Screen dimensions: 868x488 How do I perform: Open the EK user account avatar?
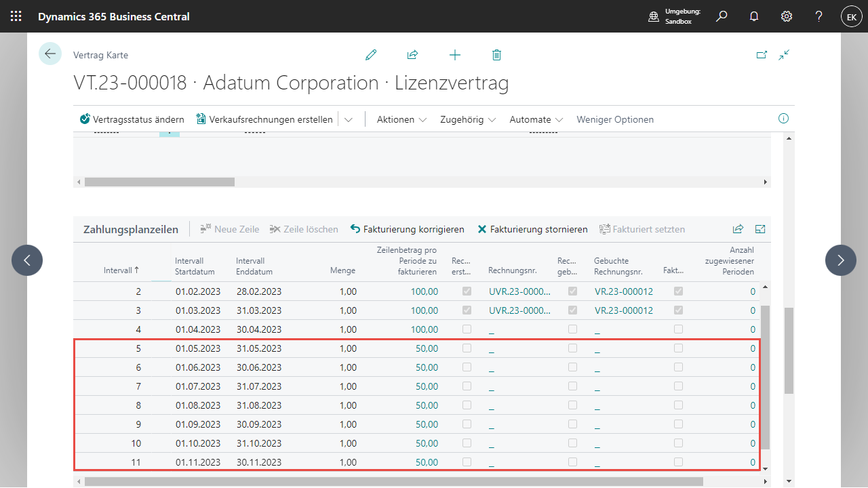point(852,17)
